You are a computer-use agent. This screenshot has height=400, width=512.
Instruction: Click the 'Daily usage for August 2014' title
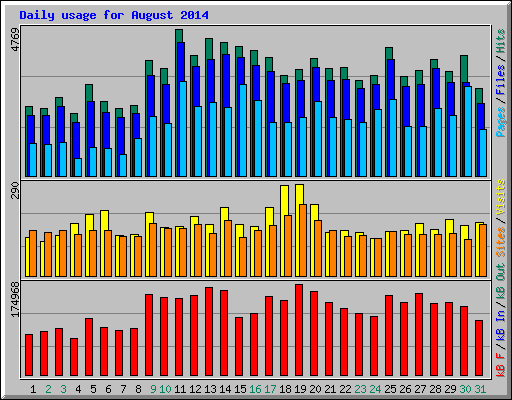point(114,15)
